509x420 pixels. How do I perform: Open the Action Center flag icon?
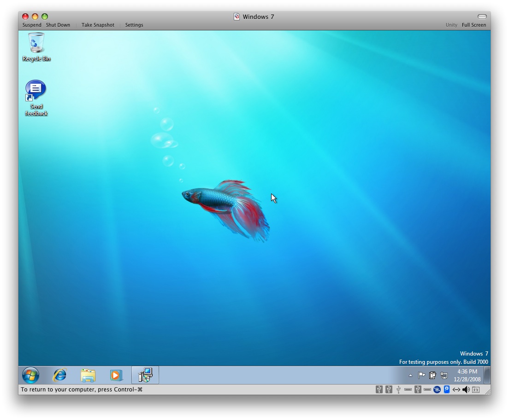click(422, 375)
